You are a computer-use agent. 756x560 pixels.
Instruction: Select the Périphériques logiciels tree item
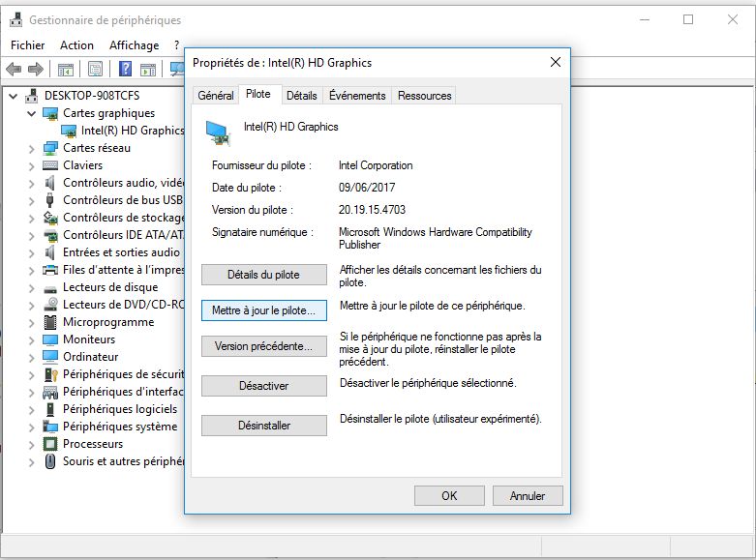click(x=120, y=409)
